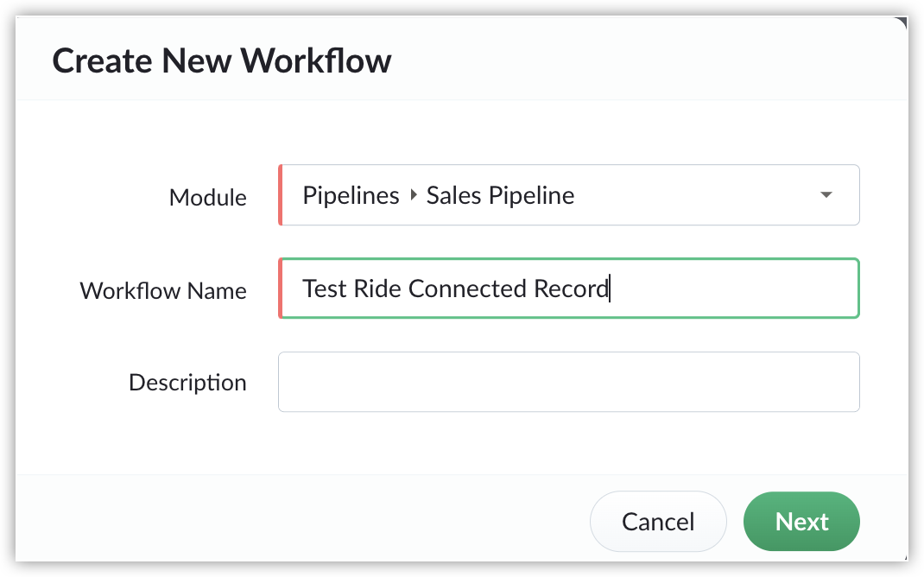This screenshot has width=924, height=577.
Task: Click the Pipelines text in Module field
Action: 351,195
